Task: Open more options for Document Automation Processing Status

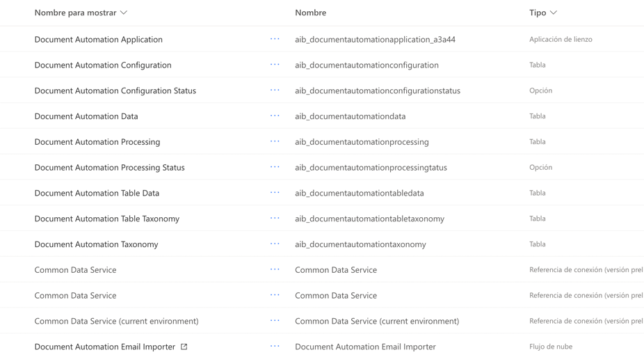Action: pos(275,167)
